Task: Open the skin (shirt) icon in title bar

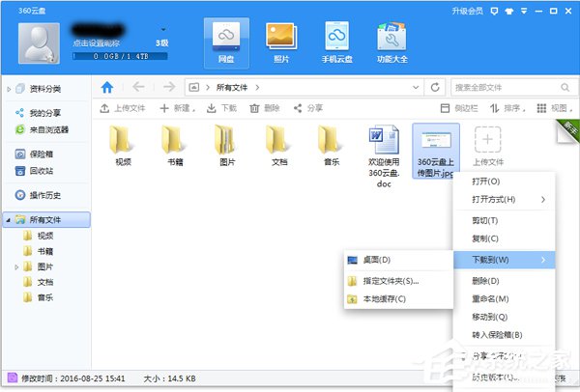Action: (x=509, y=11)
